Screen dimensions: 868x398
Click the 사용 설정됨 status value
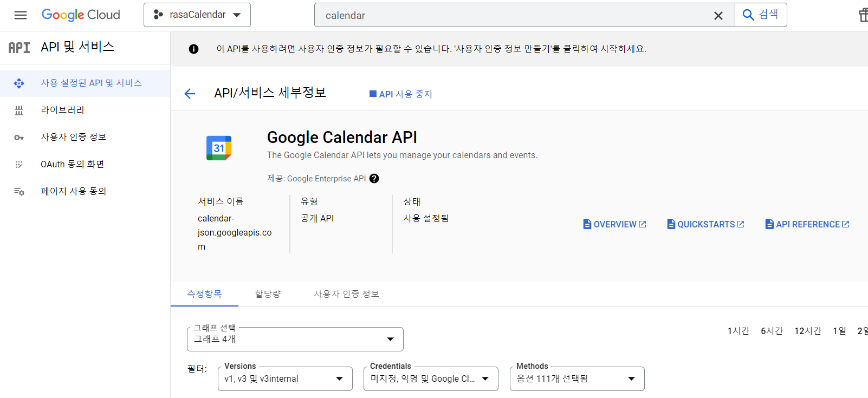point(426,218)
